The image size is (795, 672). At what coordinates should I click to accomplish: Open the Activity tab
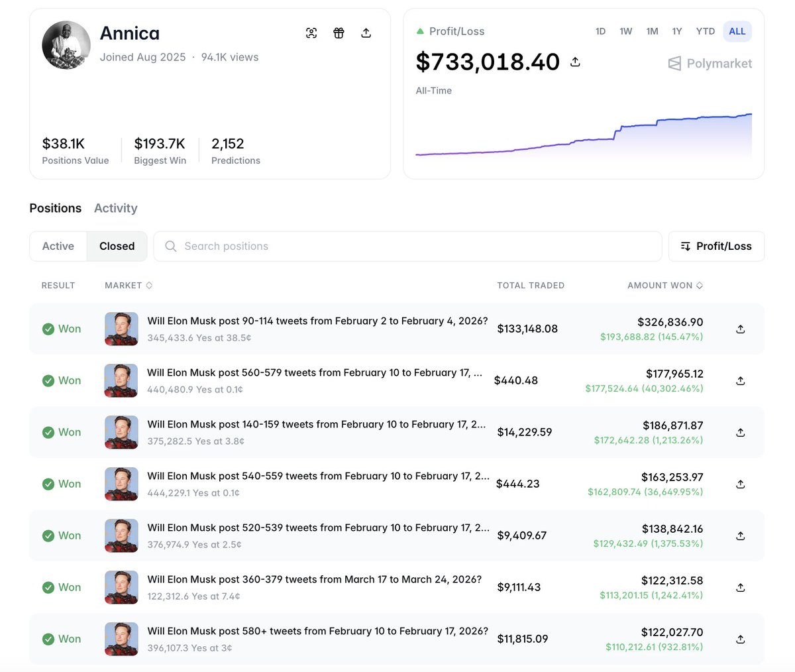pos(116,208)
